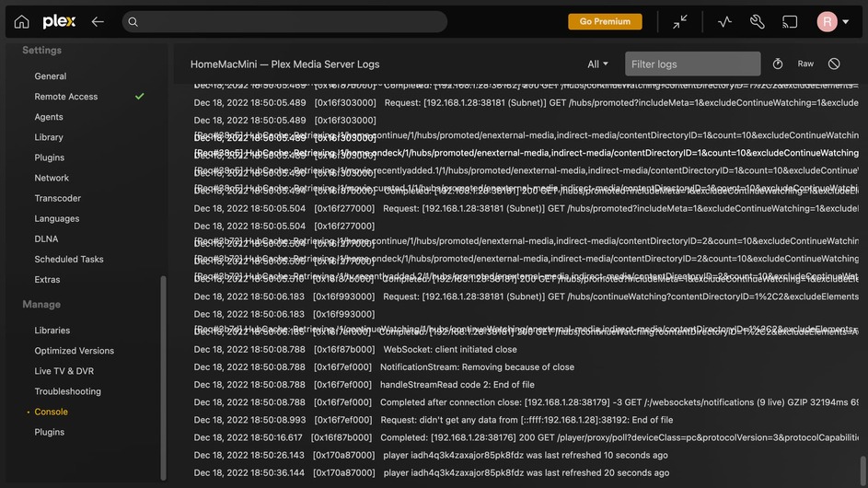This screenshot has width=868, height=488.
Task: Switch to Raw log view
Action: pos(805,64)
